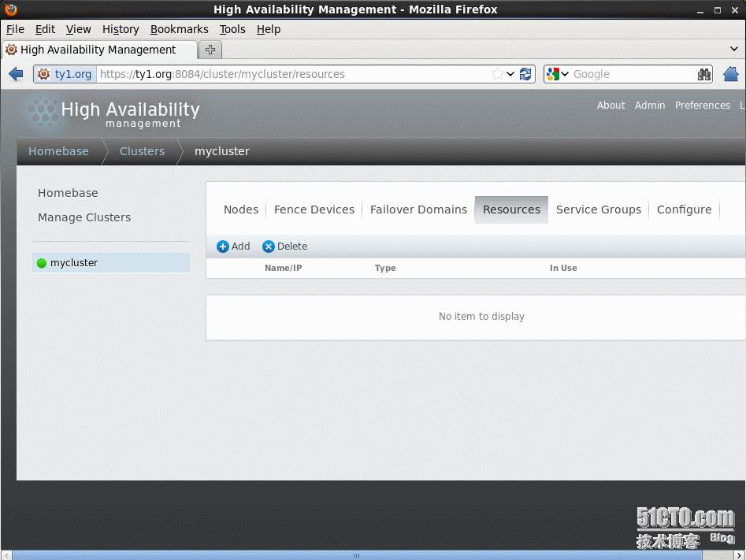
Task: Minimize the Firefox window
Action: tap(700, 10)
